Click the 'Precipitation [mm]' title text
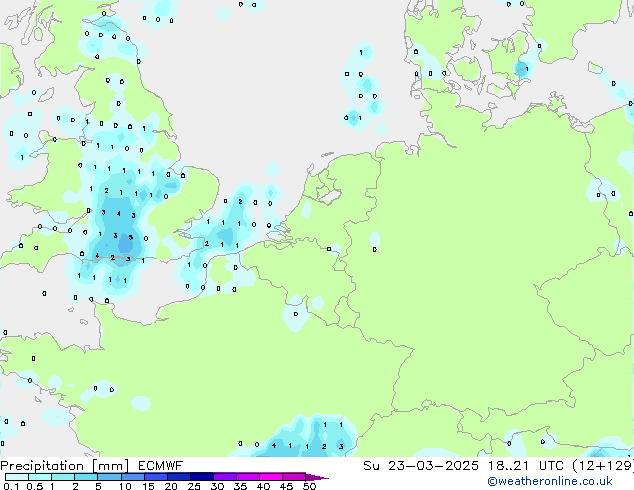 click(65, 466)
